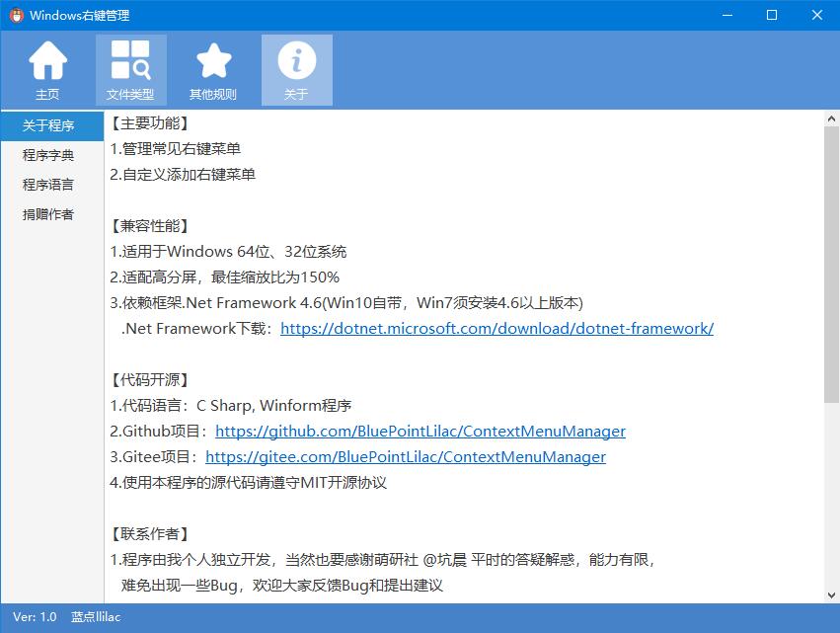Click the line 2.自定义添加右键菜单

pos(183,175)
